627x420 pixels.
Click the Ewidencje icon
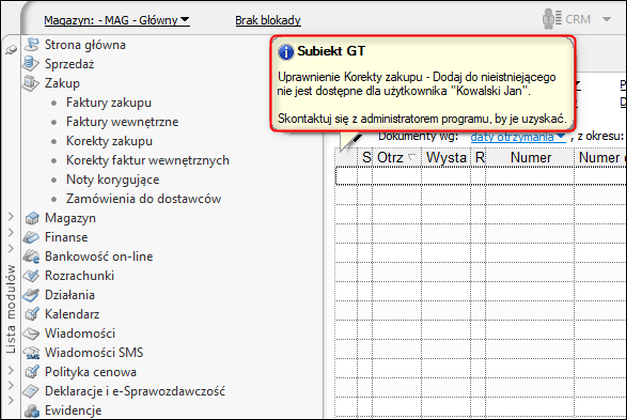(32, 410)
